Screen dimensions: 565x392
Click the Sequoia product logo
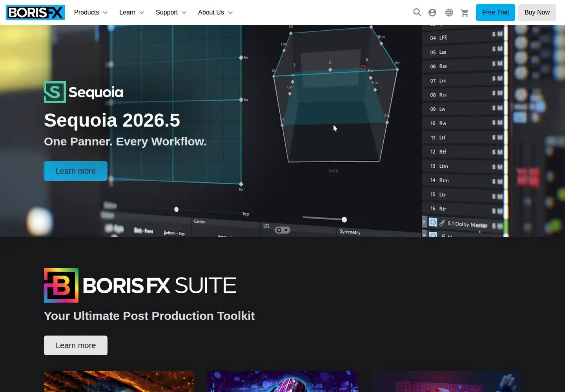tap(84, 92)
